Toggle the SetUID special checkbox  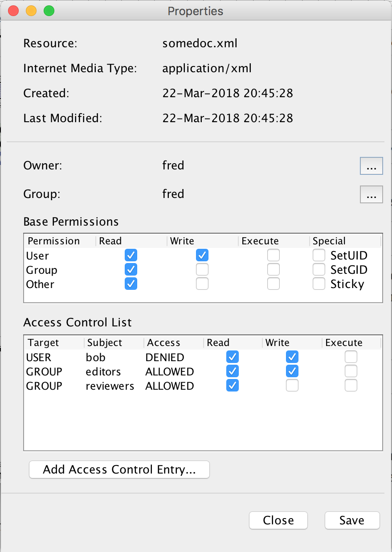(x=319, y=255)
